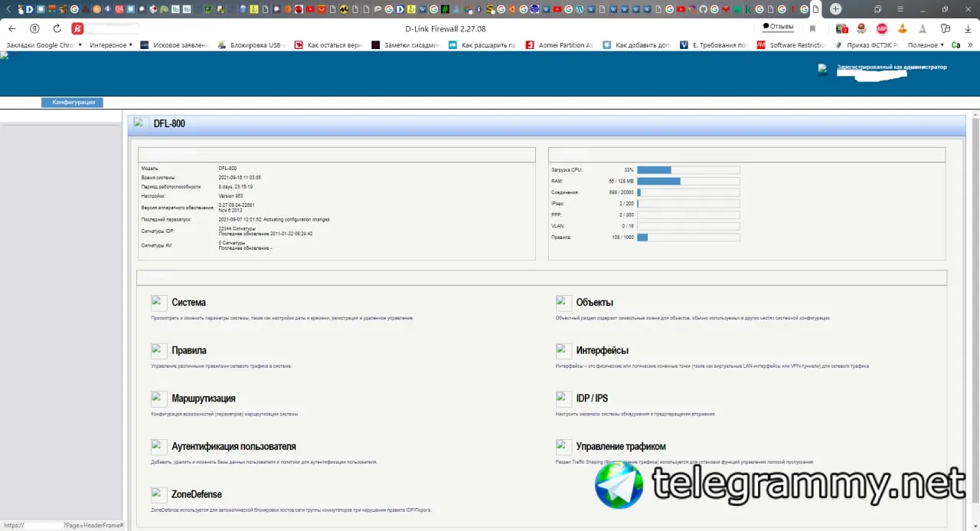Viewport: 980px width, 531px height.
Task: Click the icon beside Объекты
Action: 563,303
